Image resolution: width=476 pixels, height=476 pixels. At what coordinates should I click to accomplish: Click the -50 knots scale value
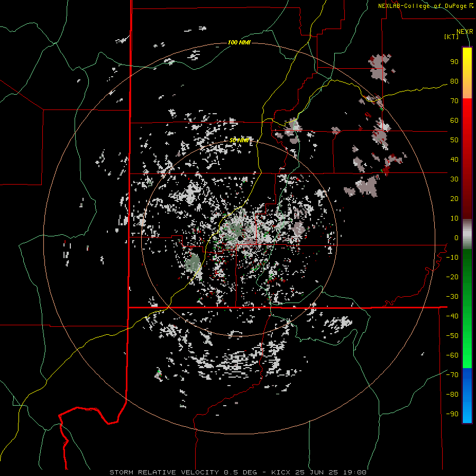pos(452,336)
